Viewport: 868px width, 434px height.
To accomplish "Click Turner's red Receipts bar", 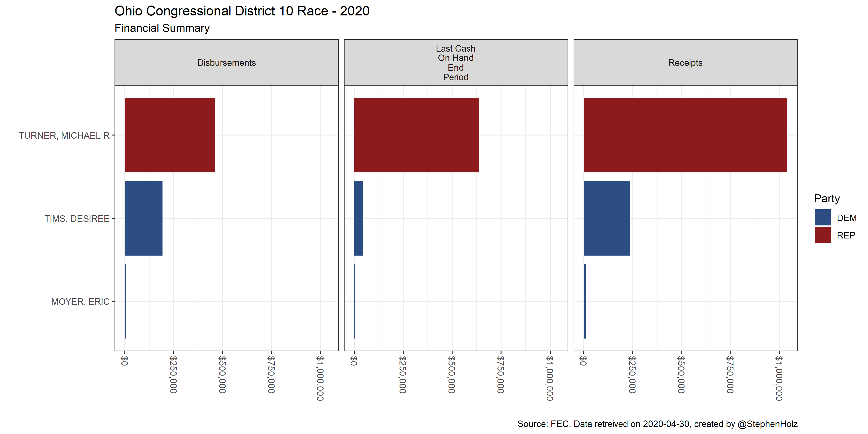I will point(685,135).
